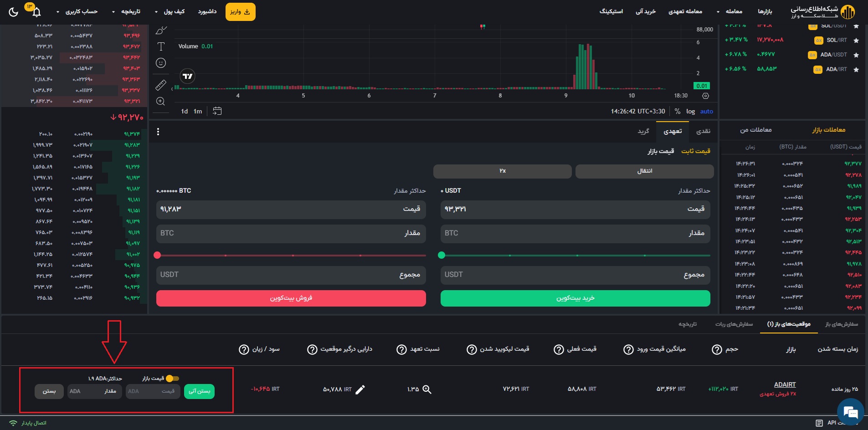868x430 pixels.
Task: Click the zoom-in magnifier chart tool
Action: tap(161, 102)
